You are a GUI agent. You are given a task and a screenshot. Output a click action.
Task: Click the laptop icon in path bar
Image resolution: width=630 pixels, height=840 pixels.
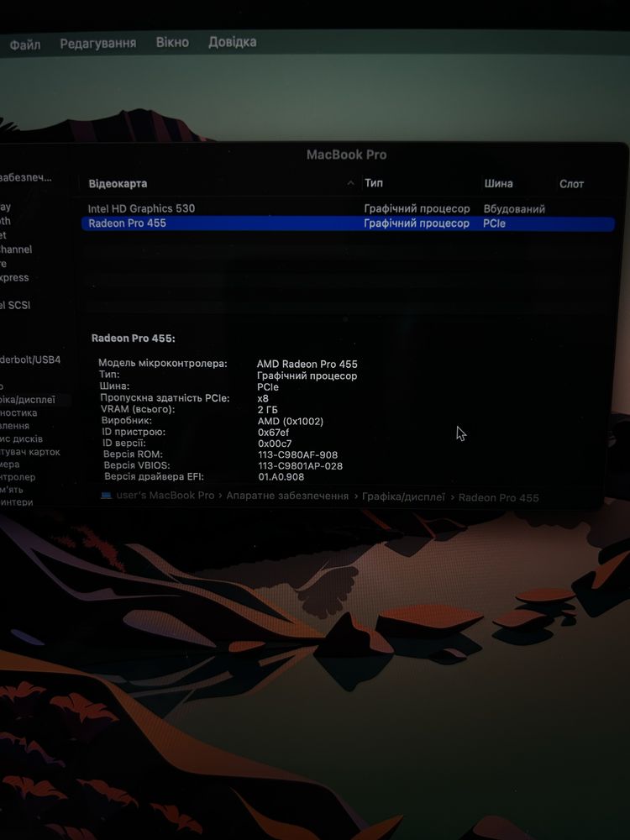click(x=106, y=495)
